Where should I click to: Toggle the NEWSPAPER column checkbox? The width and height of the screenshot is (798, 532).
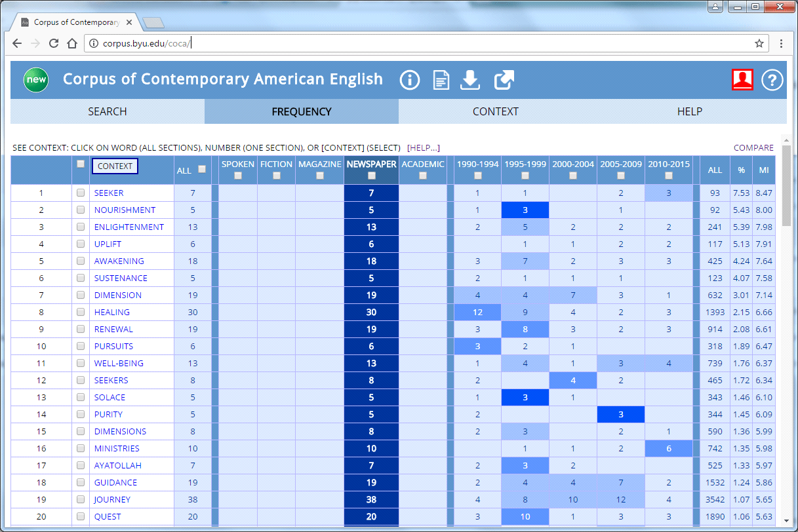(x=372, y=176)
